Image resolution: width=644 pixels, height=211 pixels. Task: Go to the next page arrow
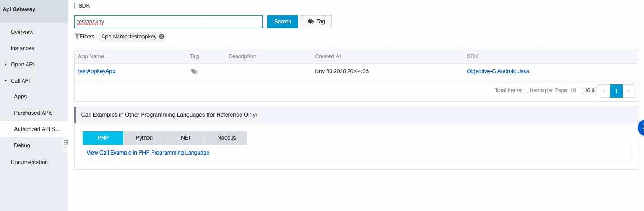click(x=629, y=91)
